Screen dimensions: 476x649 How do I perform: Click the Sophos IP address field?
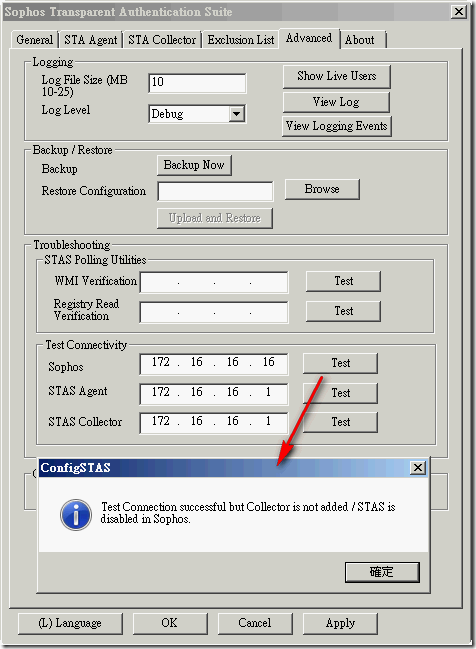tap(214, 363)
